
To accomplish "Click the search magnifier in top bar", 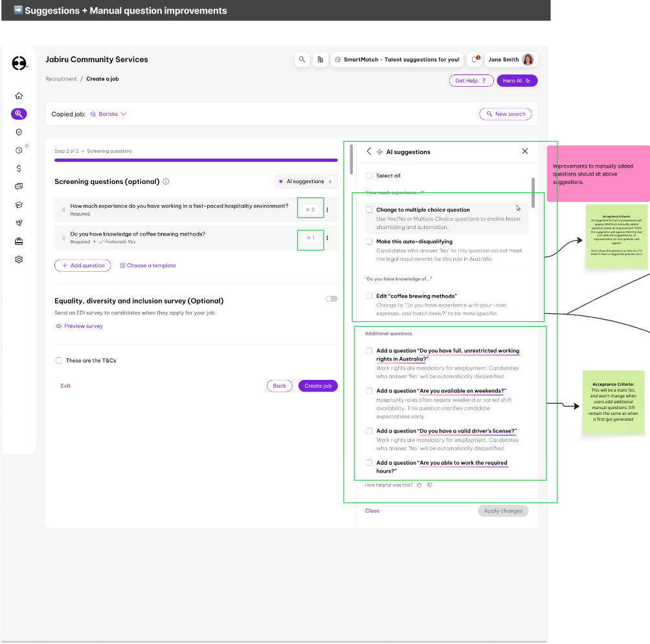I will coord(302,60).
